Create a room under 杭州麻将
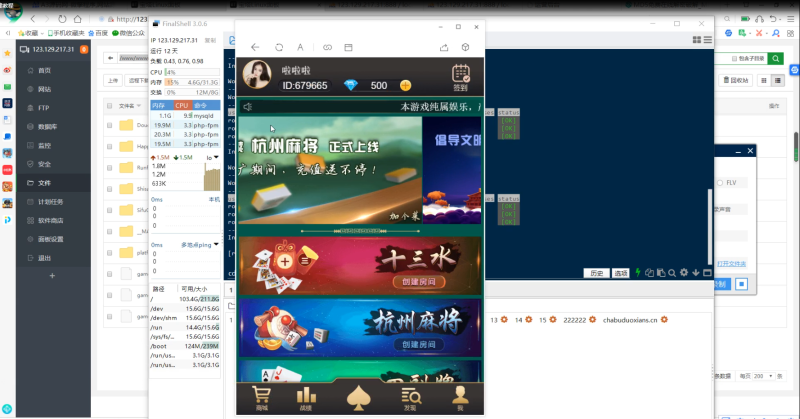800x419 pixels. (x=419, y=344)
